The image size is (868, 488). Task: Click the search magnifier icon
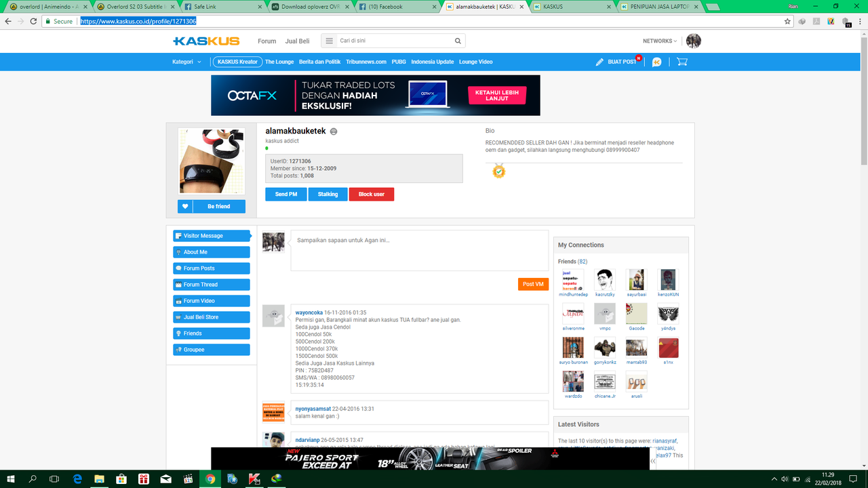(x=458, y=41)
